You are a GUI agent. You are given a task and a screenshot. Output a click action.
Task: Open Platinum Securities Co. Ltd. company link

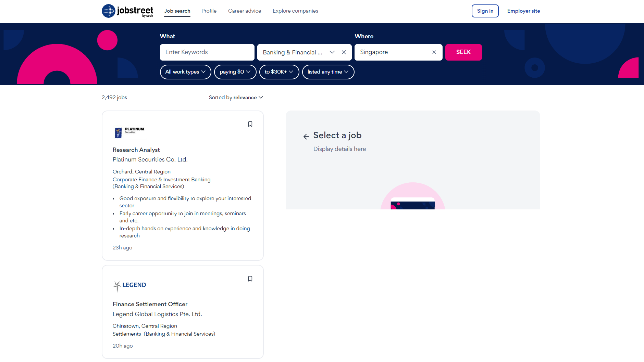150,159
